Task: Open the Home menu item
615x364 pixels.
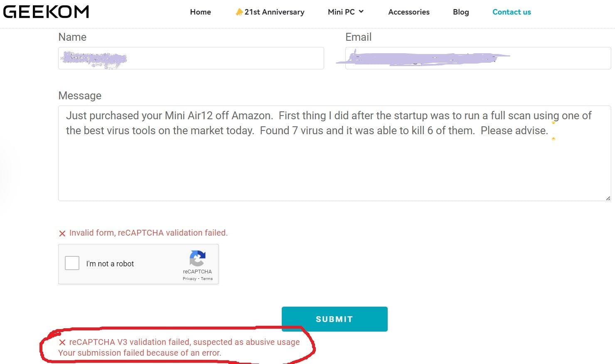Action: pyautogui.click(x=200, y=12)
